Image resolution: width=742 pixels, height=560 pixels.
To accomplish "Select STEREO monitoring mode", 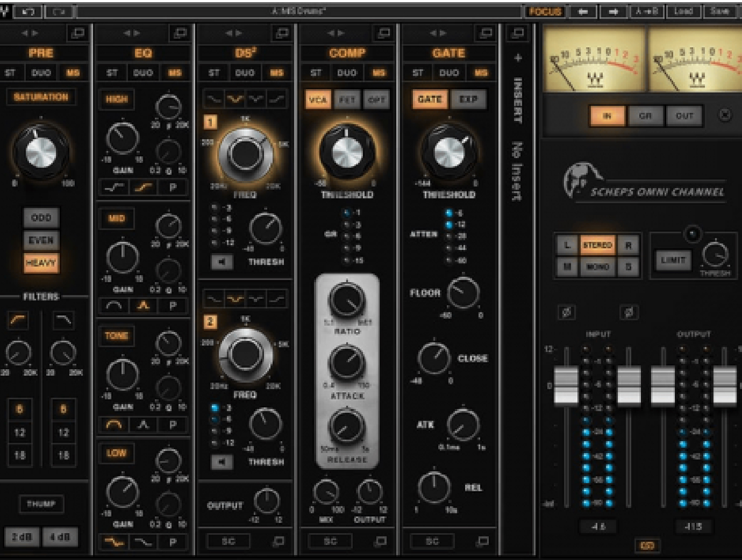I will point(597,245).
